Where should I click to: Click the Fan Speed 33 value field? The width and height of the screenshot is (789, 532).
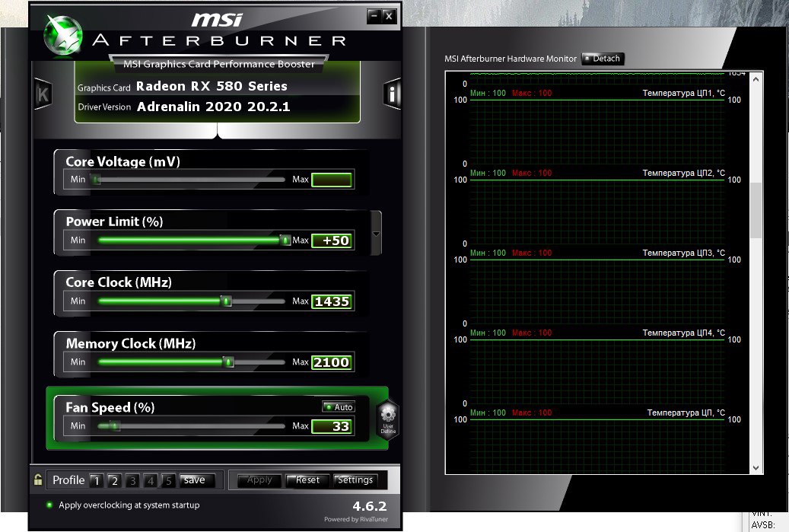(x=332, y=426)
